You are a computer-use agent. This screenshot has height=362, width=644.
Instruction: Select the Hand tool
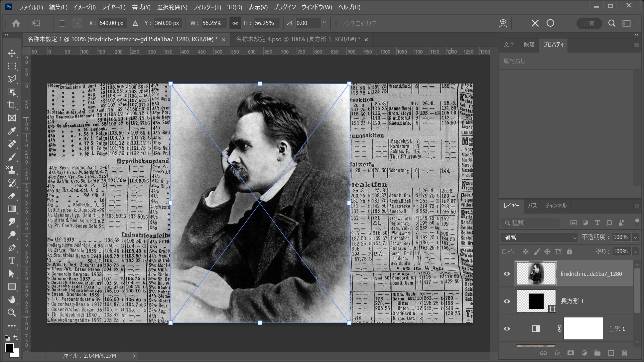(x=12, y=300)
